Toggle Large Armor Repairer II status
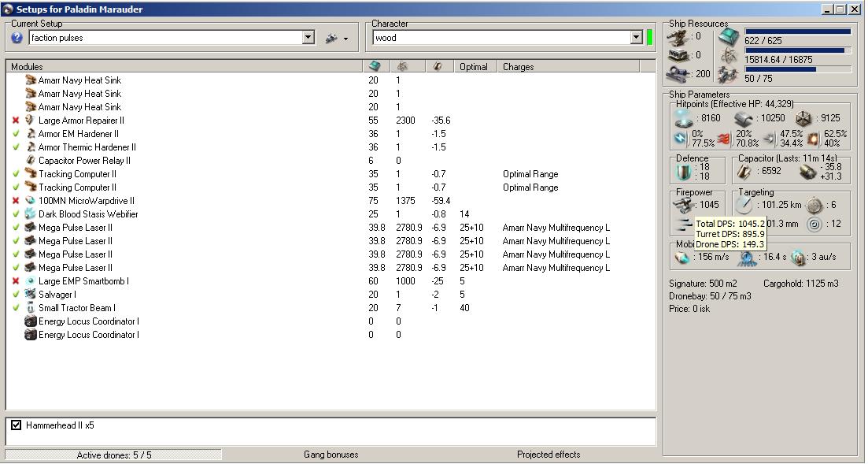868x464 pixels. pos(16,121)
